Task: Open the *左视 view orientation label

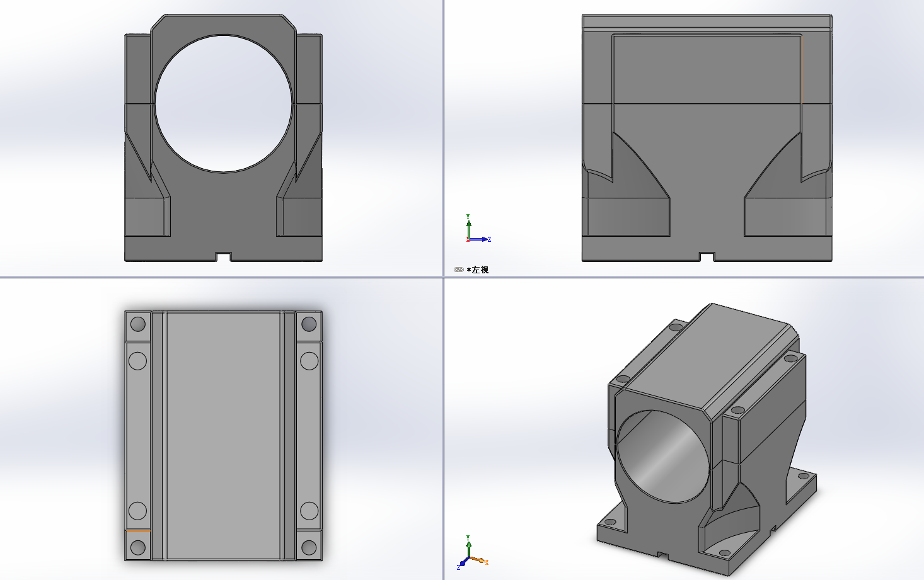Action: (478, 270)
